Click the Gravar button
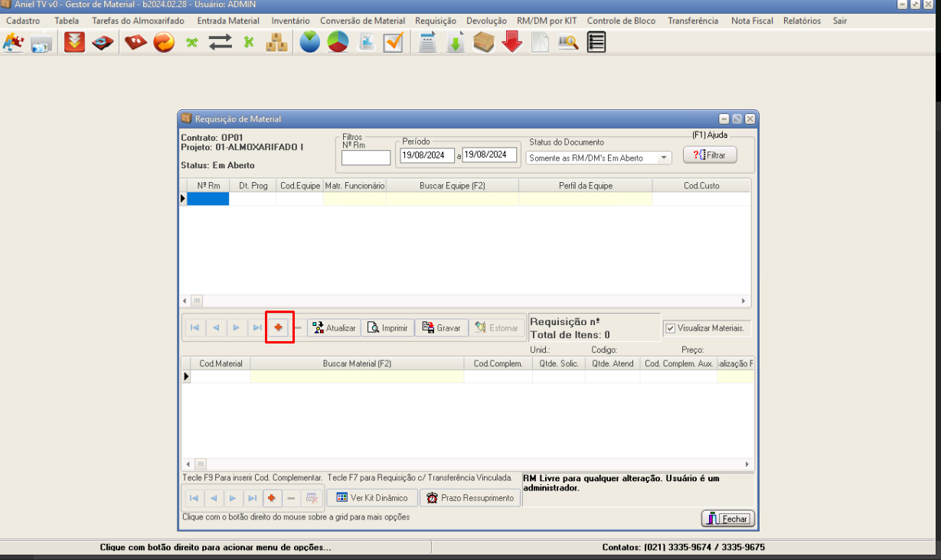The height and width of the screenshot is (560, 941). 441,327
